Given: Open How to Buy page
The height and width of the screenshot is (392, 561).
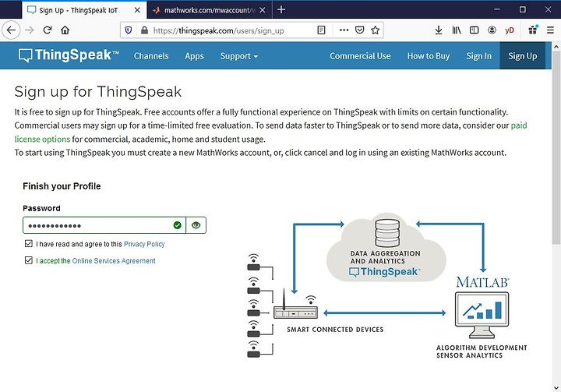Looking at the screenshot, I should [429, 56].
